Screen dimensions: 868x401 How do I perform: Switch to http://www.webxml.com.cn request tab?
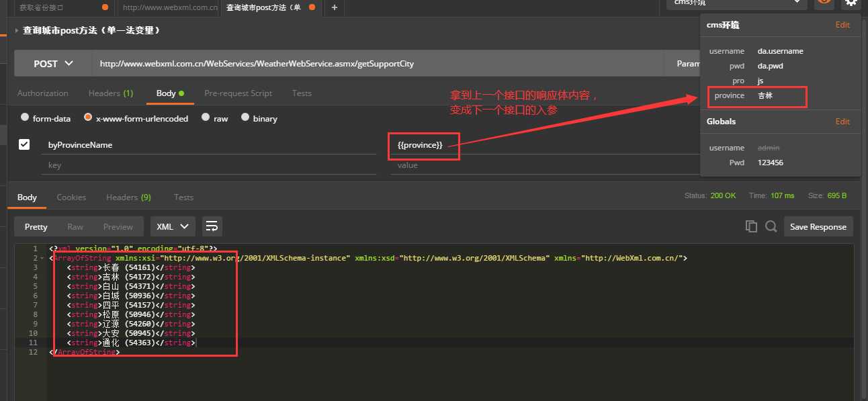[171, 7]
